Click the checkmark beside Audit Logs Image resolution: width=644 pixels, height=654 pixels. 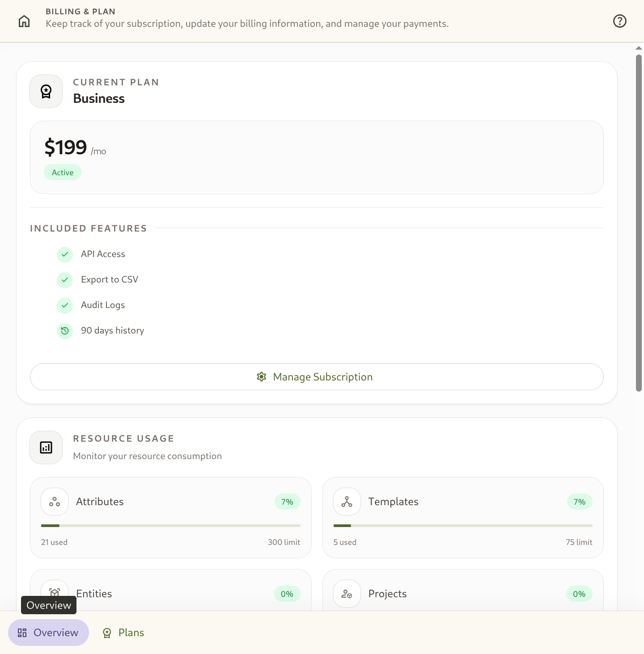[x=65, y=305]
